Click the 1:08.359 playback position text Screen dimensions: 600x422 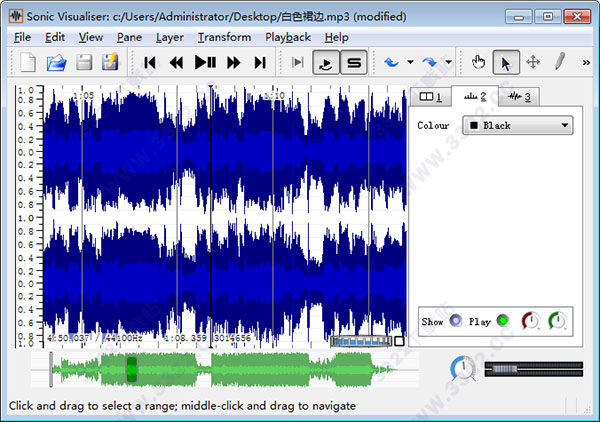(x=186, y=338)
